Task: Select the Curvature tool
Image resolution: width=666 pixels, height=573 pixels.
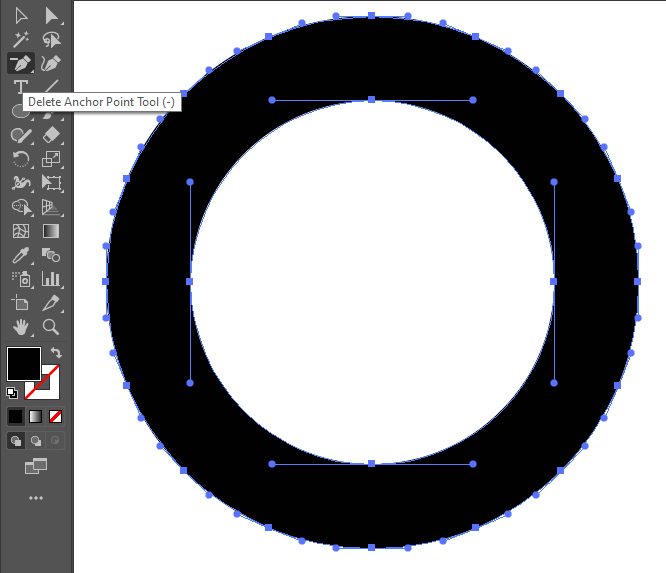Action: click(51, 63)
